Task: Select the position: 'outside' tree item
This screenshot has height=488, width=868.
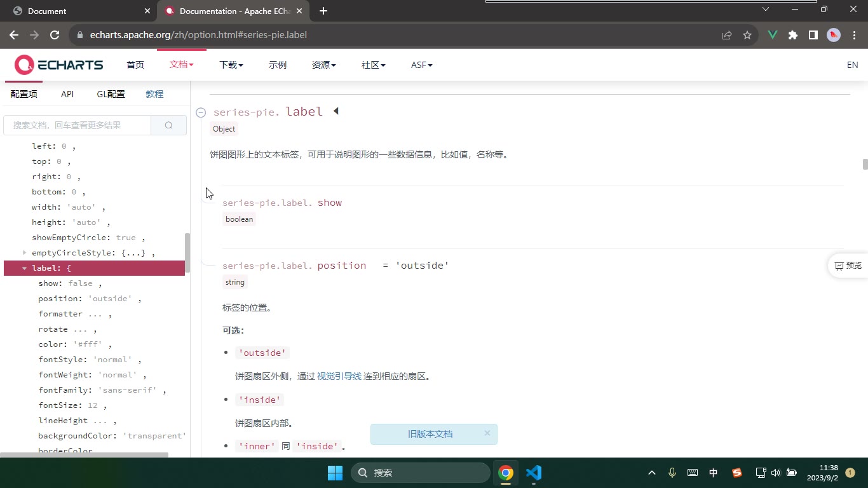Action: 90,299
